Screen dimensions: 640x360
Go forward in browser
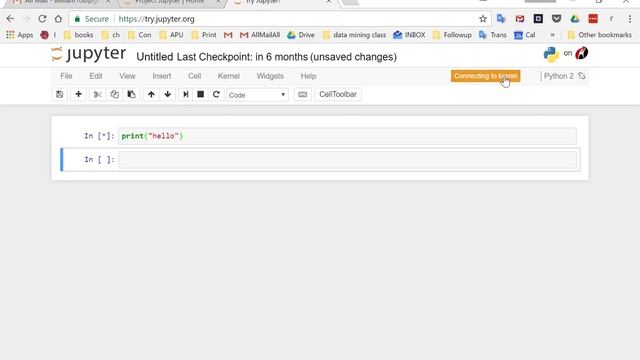click(26, 19)
